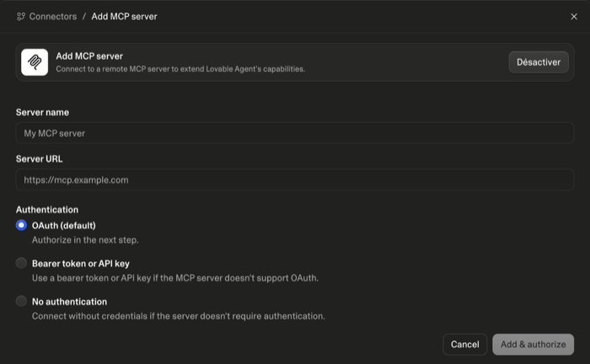The width and height of the screenshot is (590, 364).
Task: Focus the Server name input field
Action: (x=295, y=133)
